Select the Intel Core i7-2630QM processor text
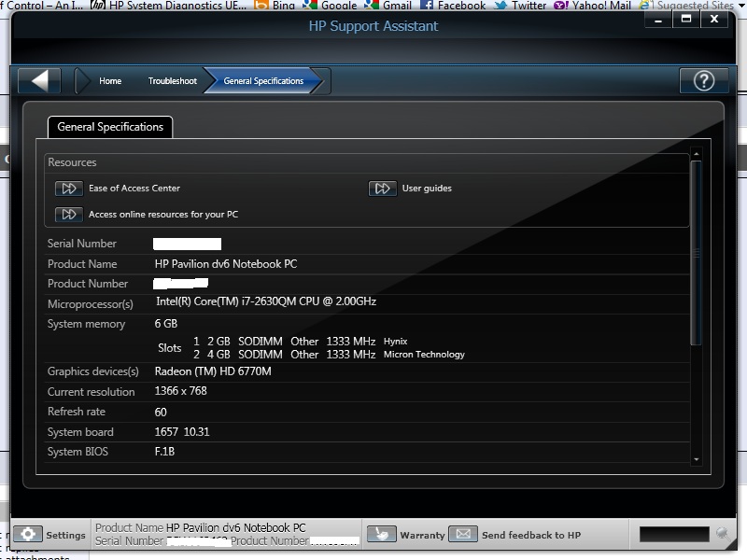This screenshot has height=560, width=747. point(266,301)
